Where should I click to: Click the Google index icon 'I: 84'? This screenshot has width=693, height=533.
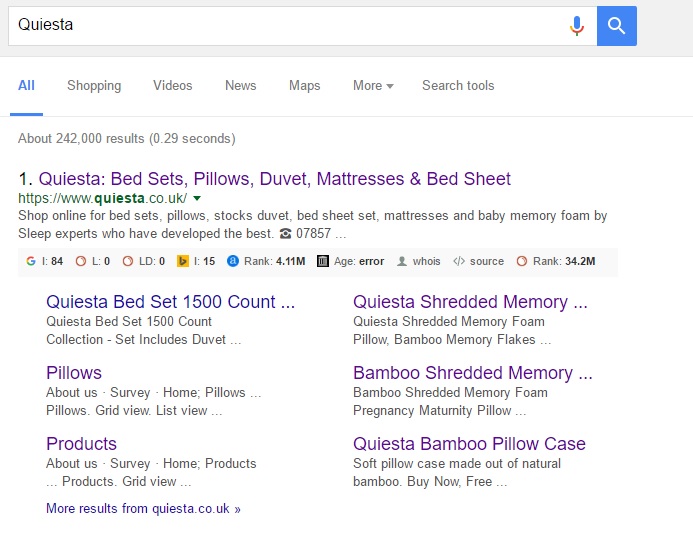pos(30,261)
